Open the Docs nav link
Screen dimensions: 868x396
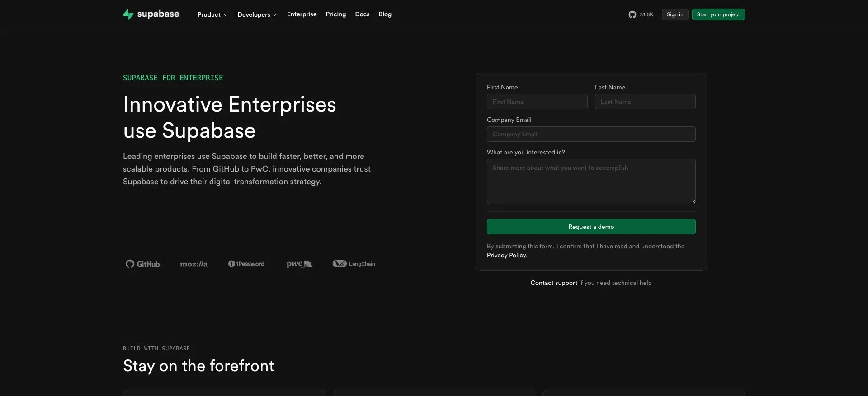(362, 14)
